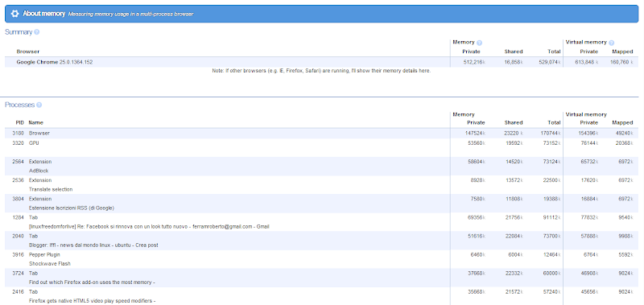Click PID 2536

point(19,180)
